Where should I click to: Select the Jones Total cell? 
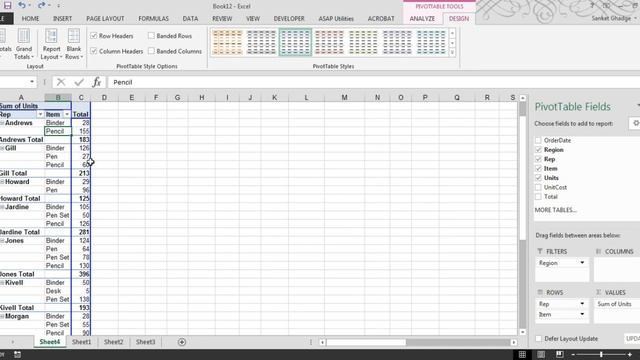(x=22, y=274)
